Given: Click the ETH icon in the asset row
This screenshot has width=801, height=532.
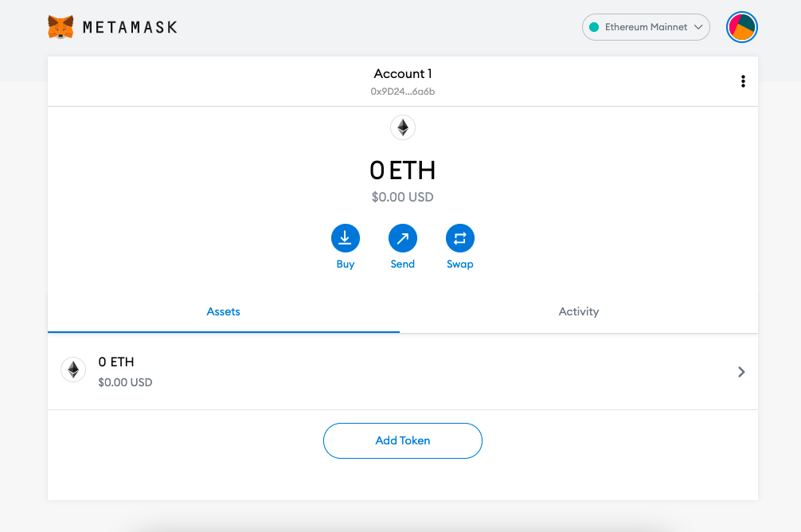Looking at the screenshot, I should (x=73, y=370).
